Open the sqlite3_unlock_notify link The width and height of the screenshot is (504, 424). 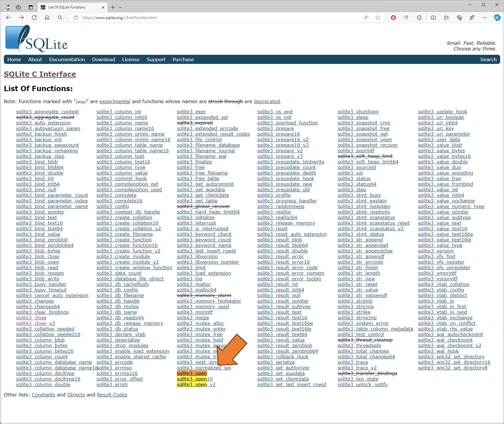click(x=363, y=385)
